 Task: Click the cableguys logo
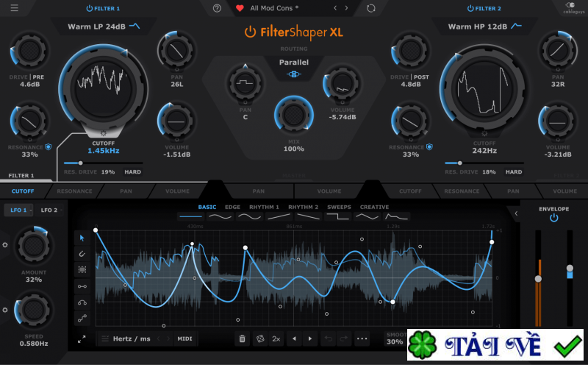pos(573,7)
